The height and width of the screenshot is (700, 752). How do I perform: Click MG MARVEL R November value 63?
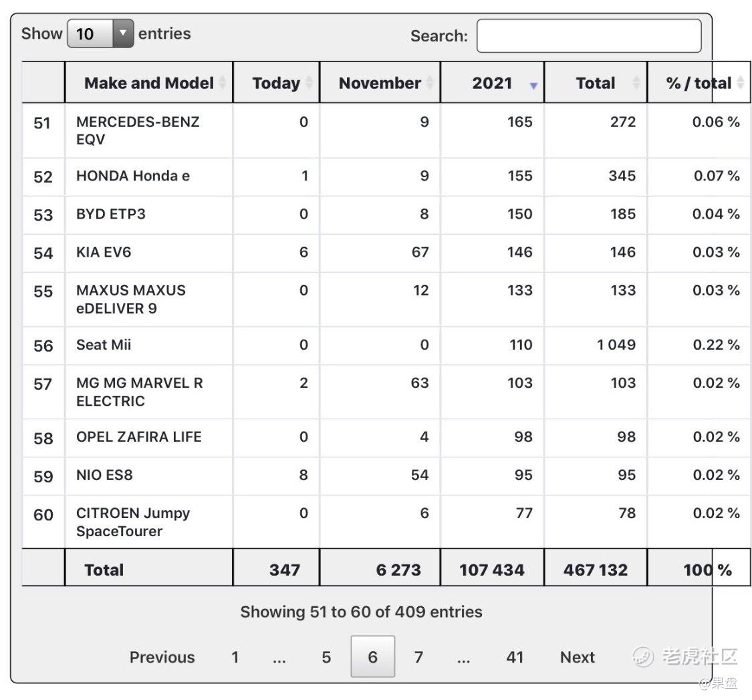tap(420, 383)
